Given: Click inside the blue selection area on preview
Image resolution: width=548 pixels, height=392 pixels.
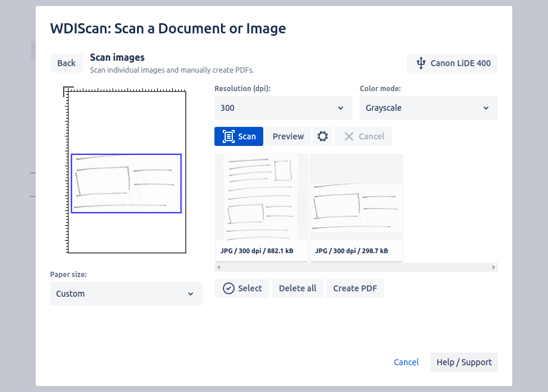Looking at the screenshot, I should [126, 183].
